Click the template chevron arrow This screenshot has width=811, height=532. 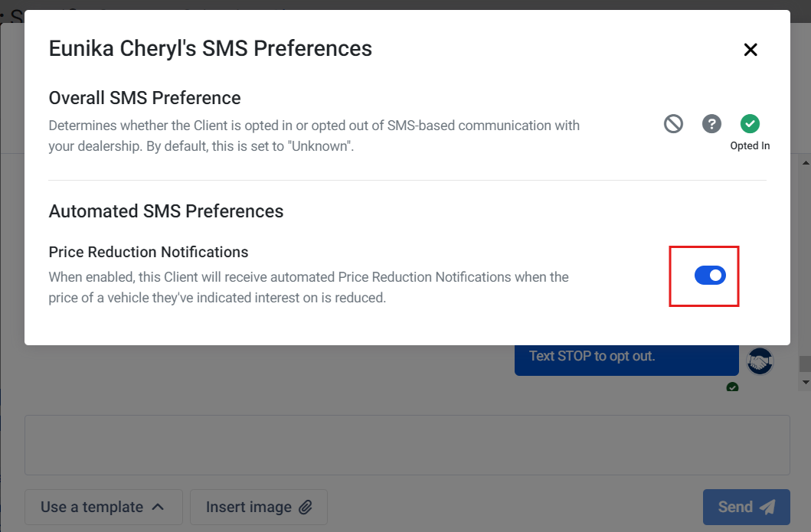pos(158,508)
